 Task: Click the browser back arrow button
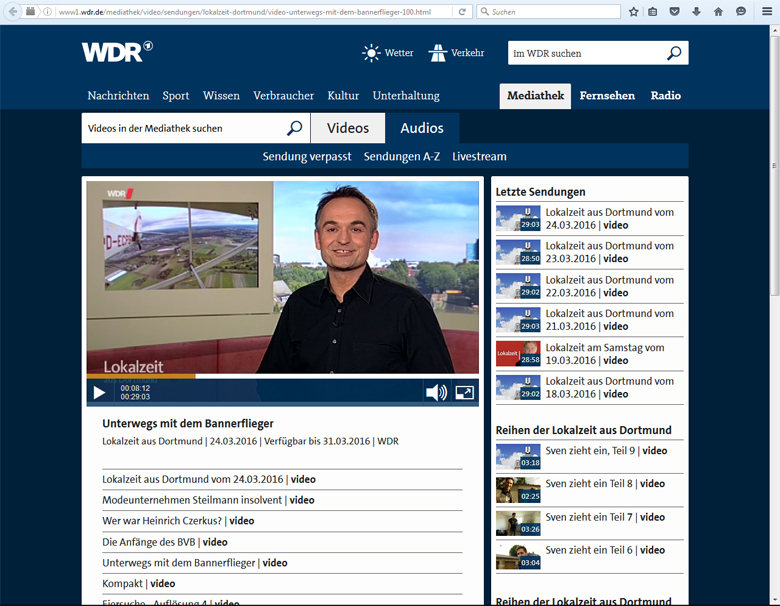click(12, 11)
